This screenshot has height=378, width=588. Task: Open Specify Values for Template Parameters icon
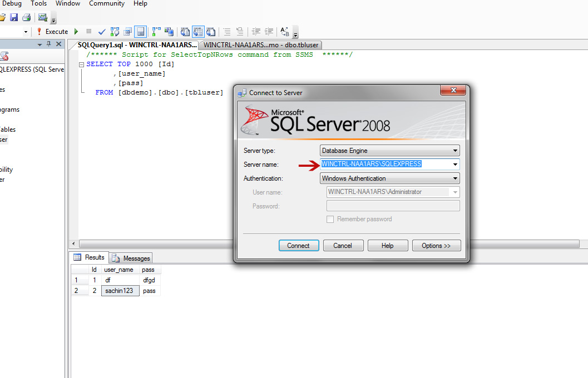coord(285,32)
